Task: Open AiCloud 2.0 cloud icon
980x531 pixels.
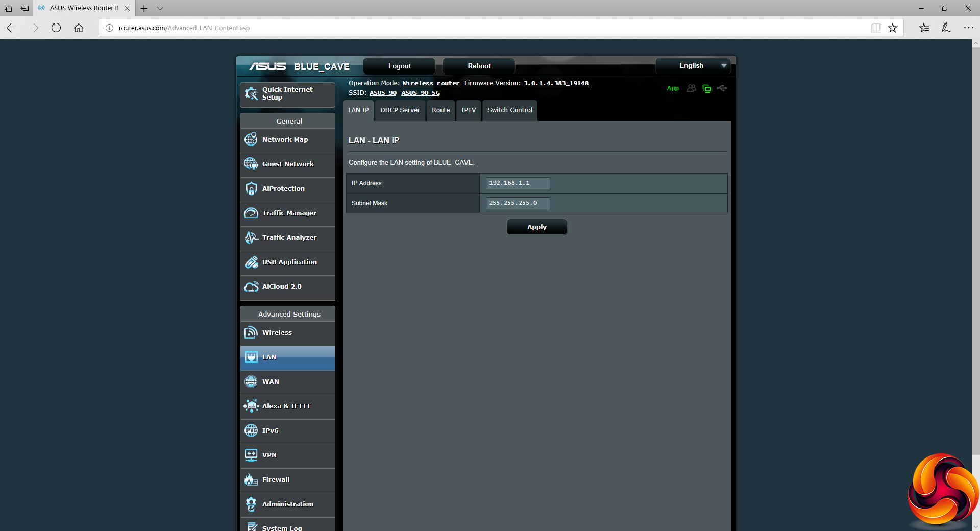Action: click(x=251, y=287)
